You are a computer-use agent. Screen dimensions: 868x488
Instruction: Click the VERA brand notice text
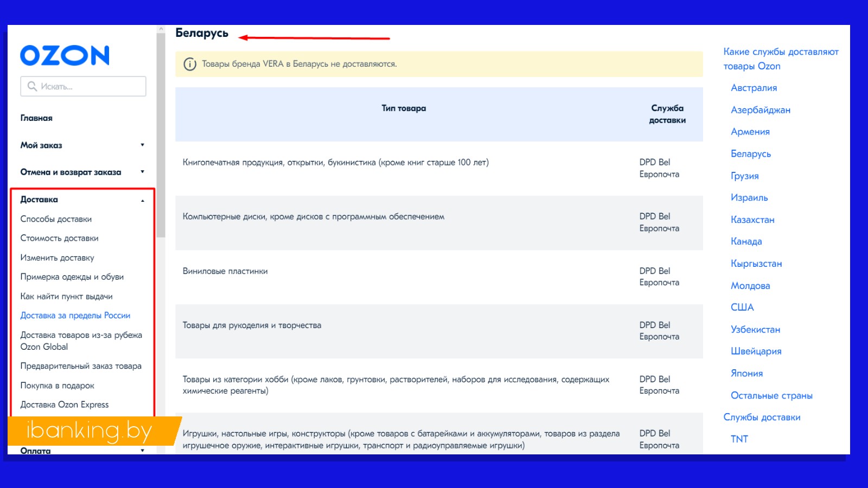[299, 64]
